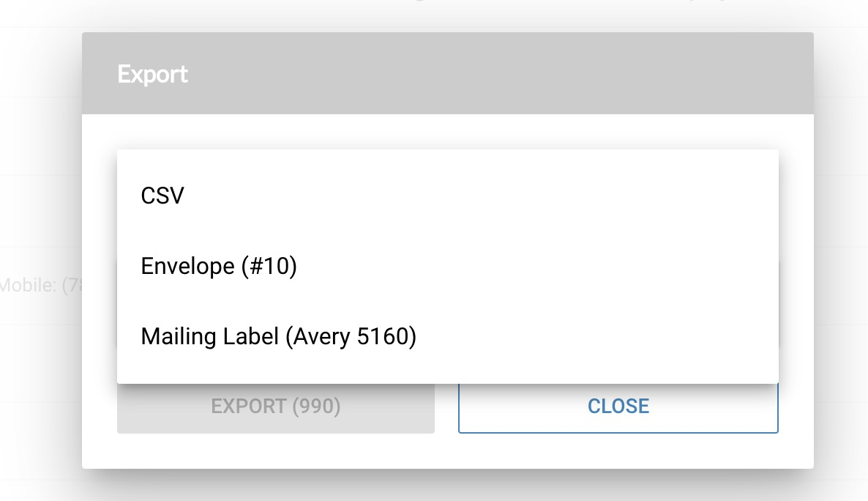
Task: Click Avery 5160 text in the dropdown
Action: (x=351, y=336)
